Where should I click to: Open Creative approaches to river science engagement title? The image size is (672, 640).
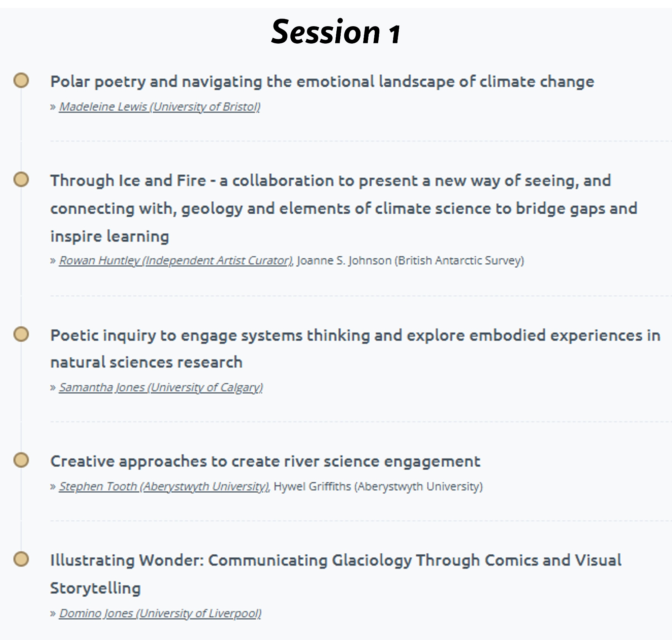tap(265, 462)
